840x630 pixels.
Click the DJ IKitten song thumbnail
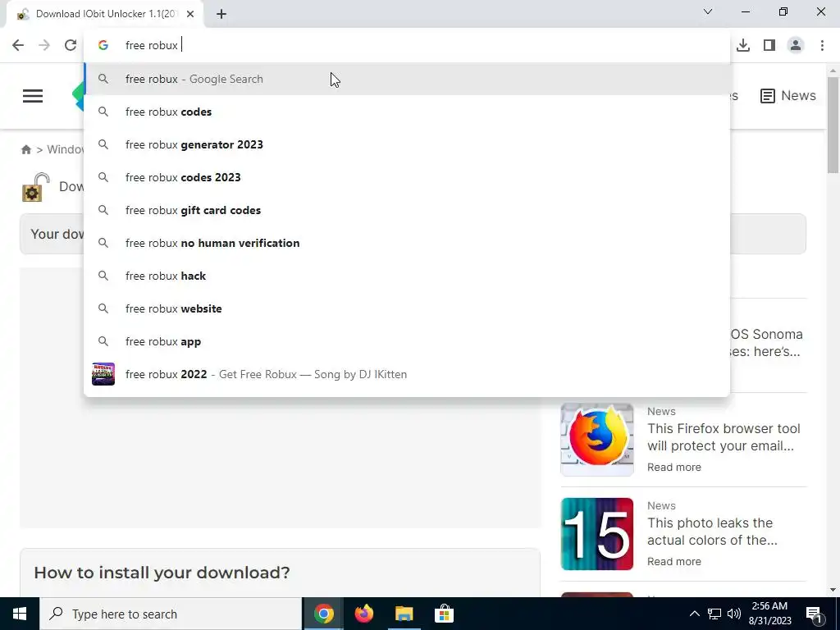pyautogui.click(x=103, y=374)
